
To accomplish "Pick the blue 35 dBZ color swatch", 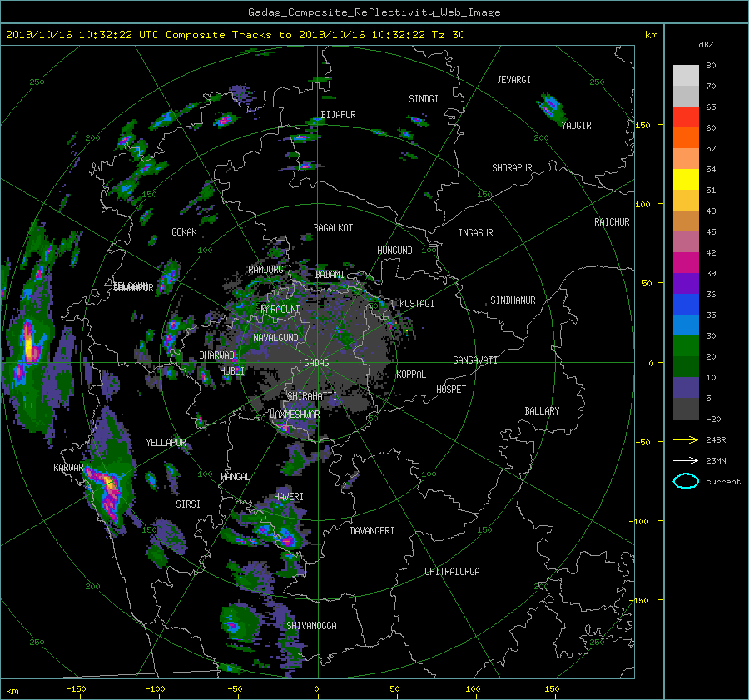I will point(686,304).
